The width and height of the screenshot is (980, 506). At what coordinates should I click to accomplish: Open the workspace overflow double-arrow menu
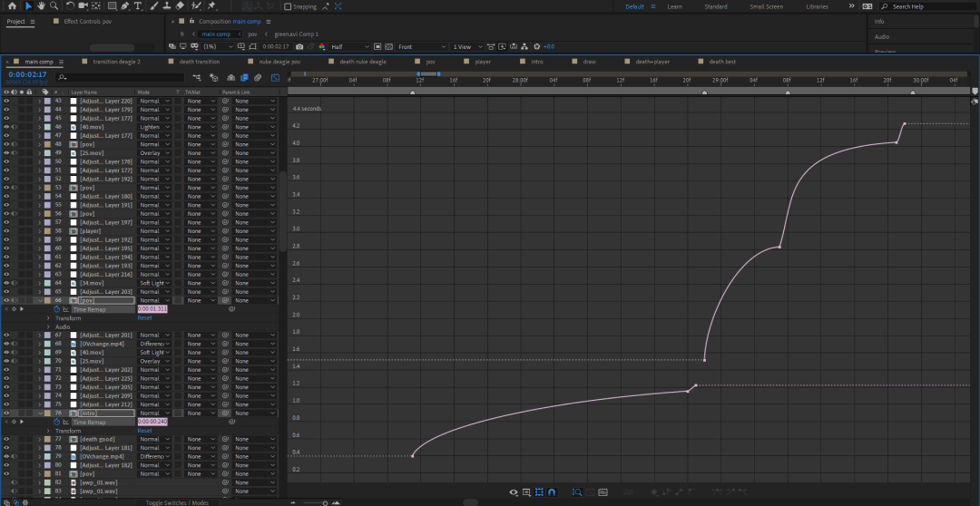[851, 6]
